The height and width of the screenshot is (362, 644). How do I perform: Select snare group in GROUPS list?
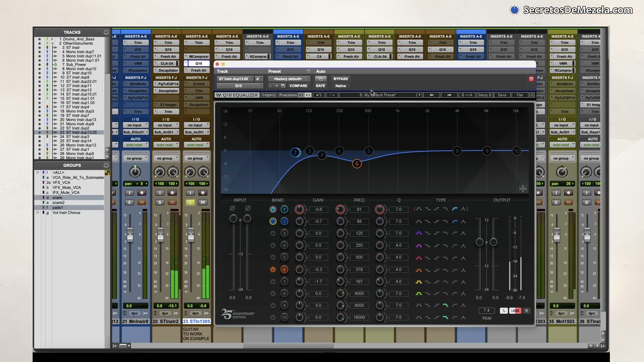point(57,198)
